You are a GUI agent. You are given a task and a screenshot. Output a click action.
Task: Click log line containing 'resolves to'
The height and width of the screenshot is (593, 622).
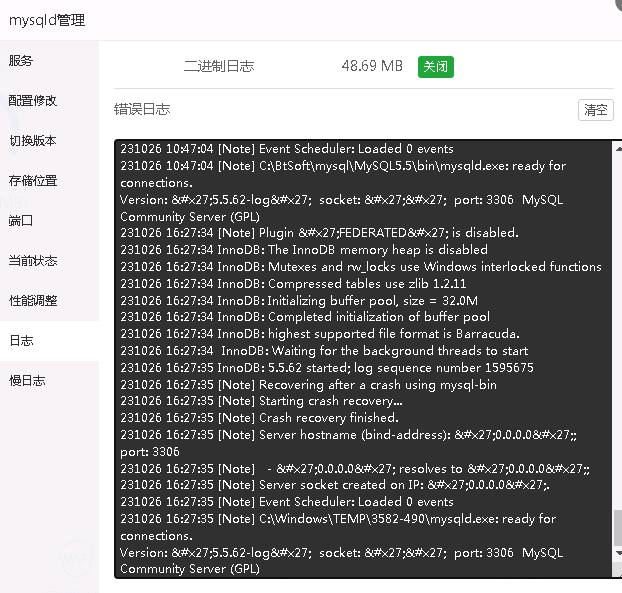(355, 469)
